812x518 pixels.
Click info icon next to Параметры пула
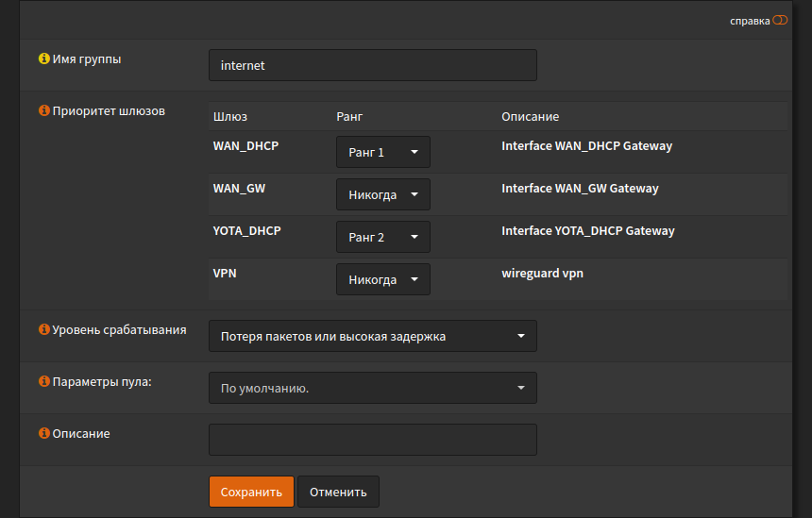[44, 381]
